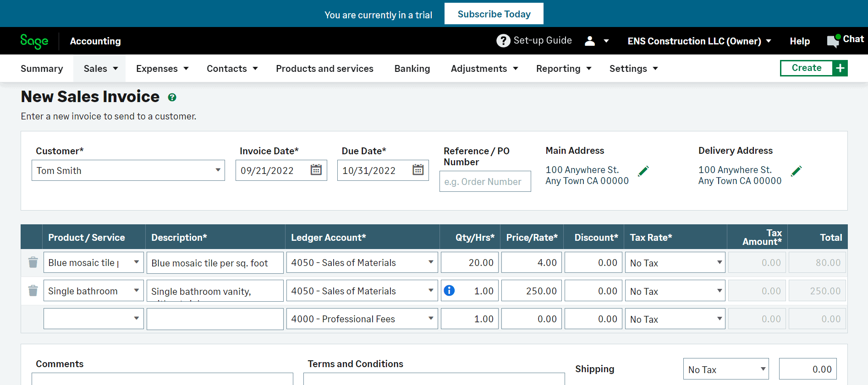Open the Due Date calendar picker
The width and height of the screenshot is (868, 385).
coord(418,170)
